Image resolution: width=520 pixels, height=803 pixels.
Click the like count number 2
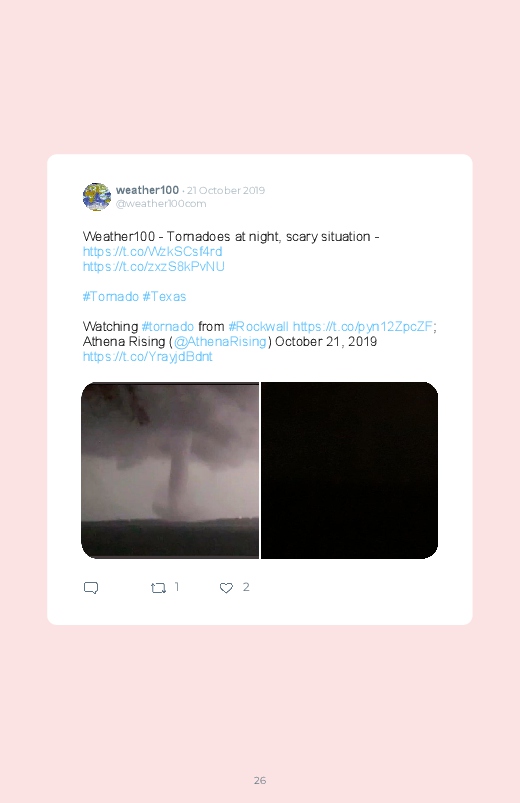(x=246, y=587)
